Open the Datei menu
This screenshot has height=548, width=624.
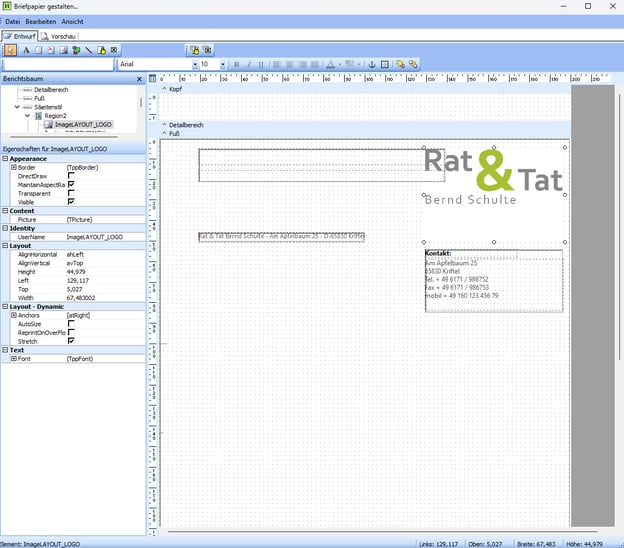click(x=13, y=21)
